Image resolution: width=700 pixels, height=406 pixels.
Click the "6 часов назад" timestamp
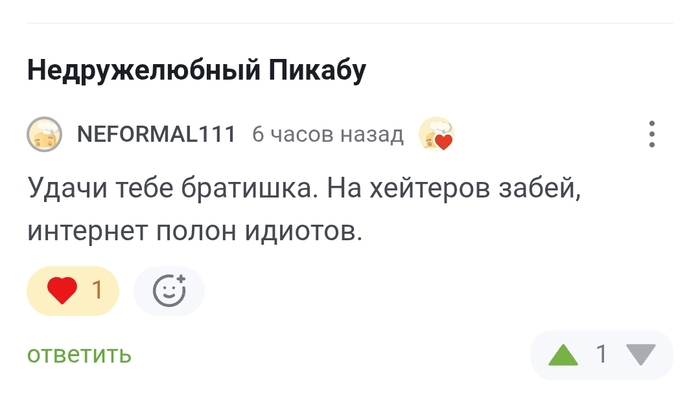[x=327, y=134]
